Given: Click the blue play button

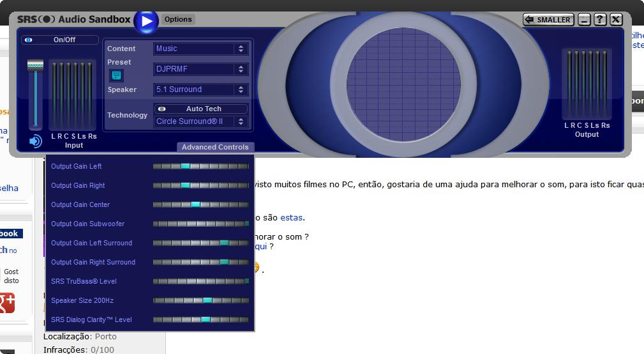Looking at the screenshot, I should 146,21.
